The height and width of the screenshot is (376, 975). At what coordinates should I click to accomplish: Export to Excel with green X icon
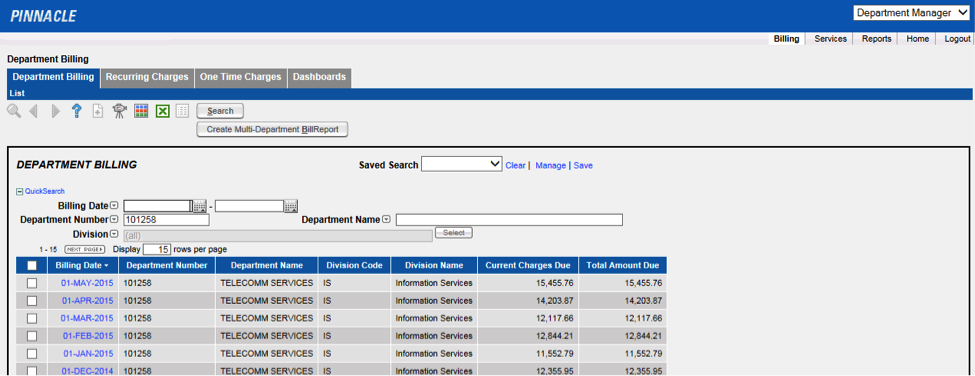pos(162,111)
